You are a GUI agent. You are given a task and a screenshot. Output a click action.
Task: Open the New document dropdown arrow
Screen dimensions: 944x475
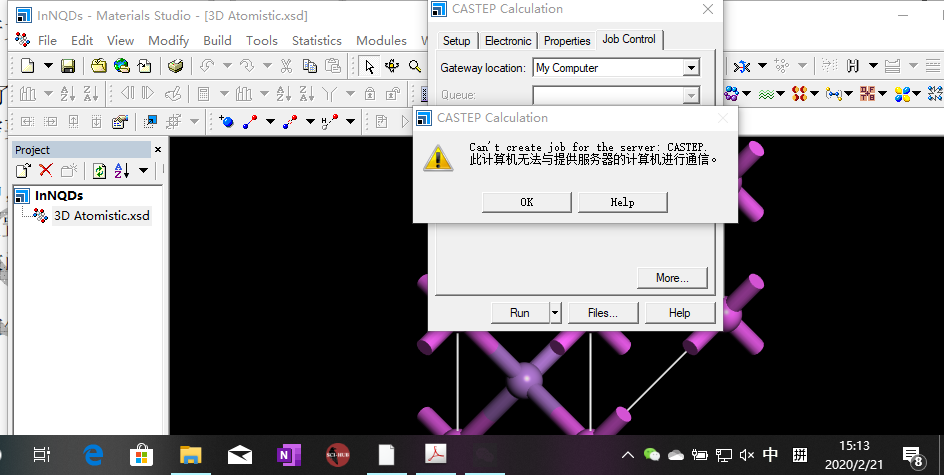(x=46, y=66)
